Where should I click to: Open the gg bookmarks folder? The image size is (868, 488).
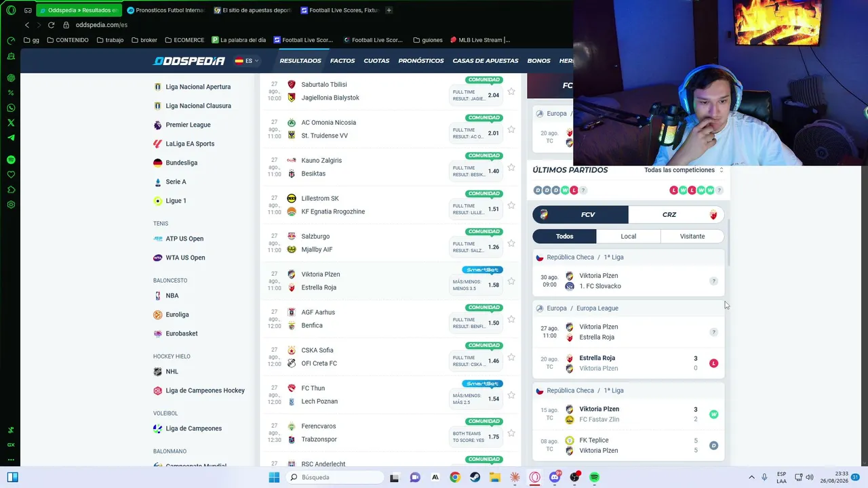coord(32,40)
